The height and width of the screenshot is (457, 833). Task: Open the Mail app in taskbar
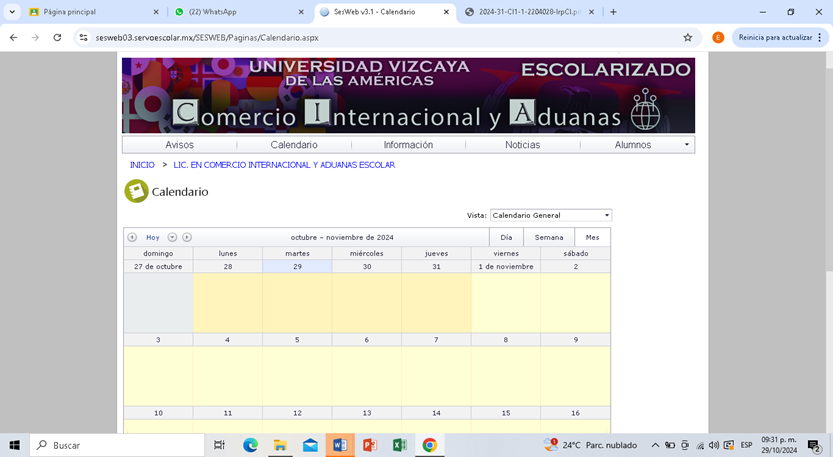(310, 445)
